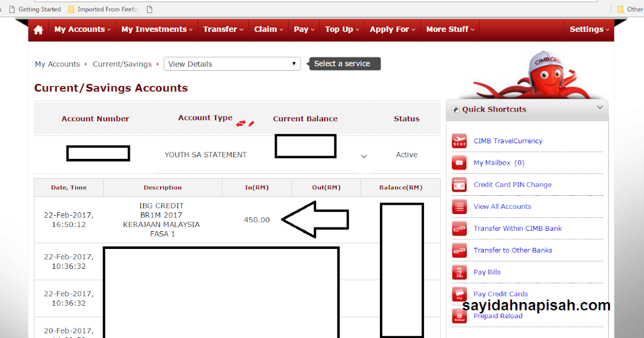Image resolution: width=644 pixels, height=338 pixels.
Task: Expand the My Investments menu
Action: point(157,30)
